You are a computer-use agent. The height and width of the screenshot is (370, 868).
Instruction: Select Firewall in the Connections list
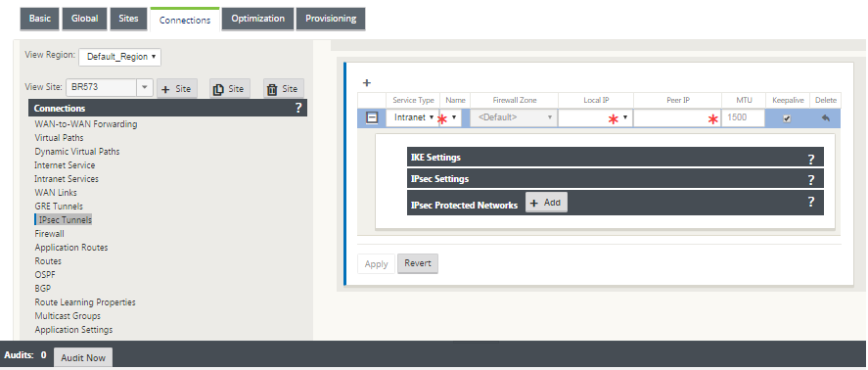click(x=49, y=234)
